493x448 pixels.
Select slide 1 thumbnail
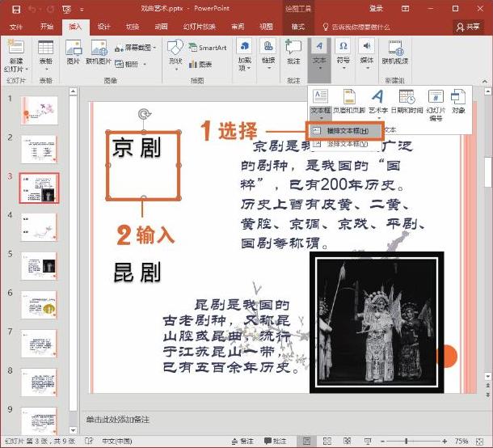point(40,111)
